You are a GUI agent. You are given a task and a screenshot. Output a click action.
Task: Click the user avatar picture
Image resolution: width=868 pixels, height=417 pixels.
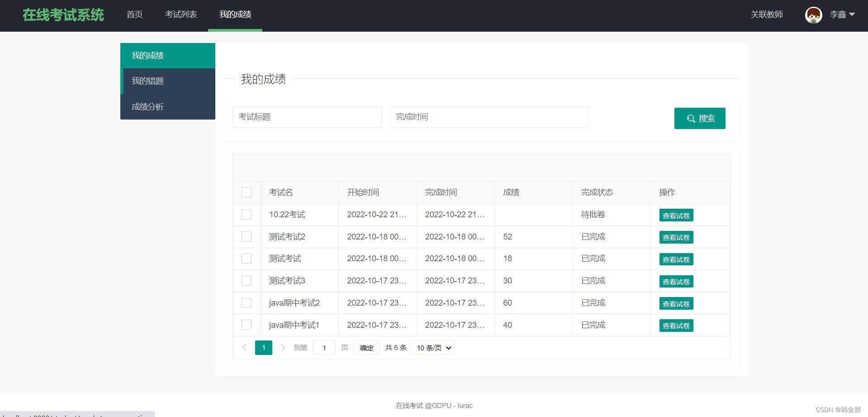click(813, 15)
